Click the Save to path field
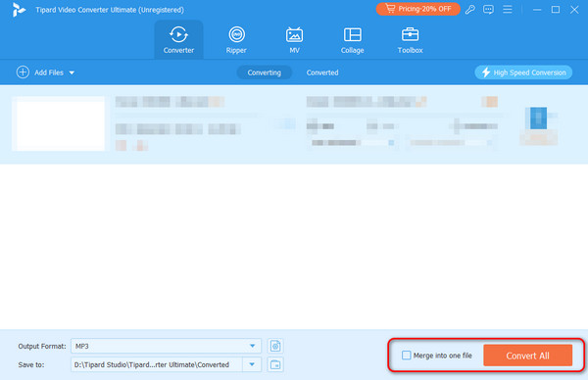The image size is (588, 380). click(157, 364)
